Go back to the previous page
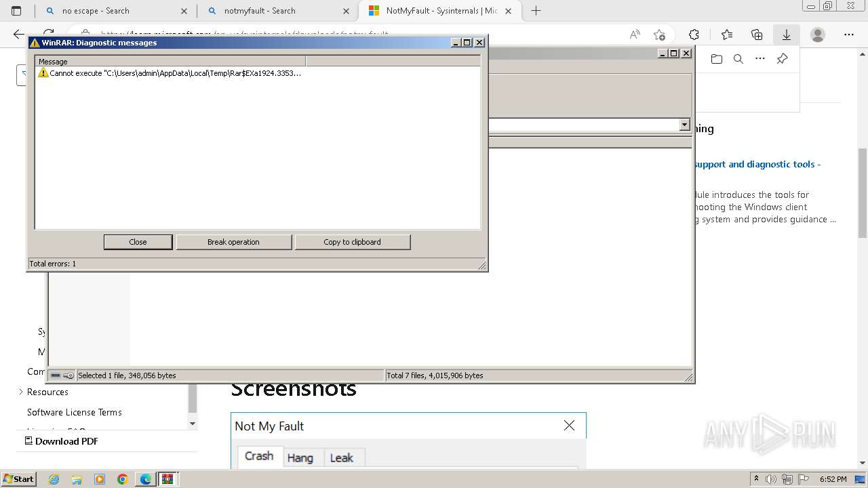The width and height of the screenshot is (868, 488). 19,35
